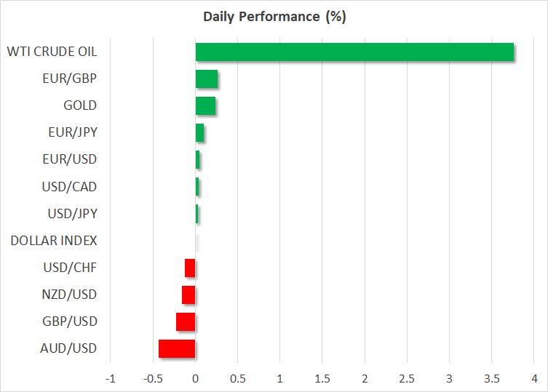This screenshot has height=392, width=548.
Task: Click the -1 tick label on axis
Action: [x=110, y=379]
